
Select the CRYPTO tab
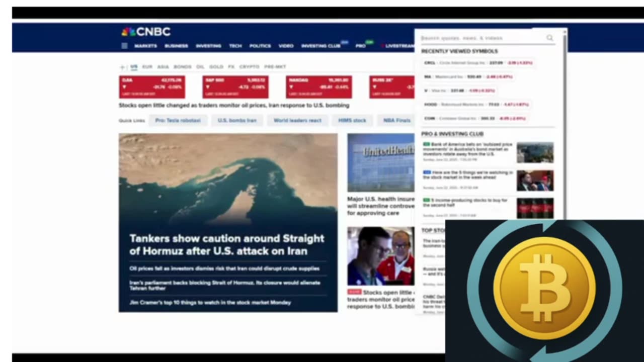click(249, 67)
